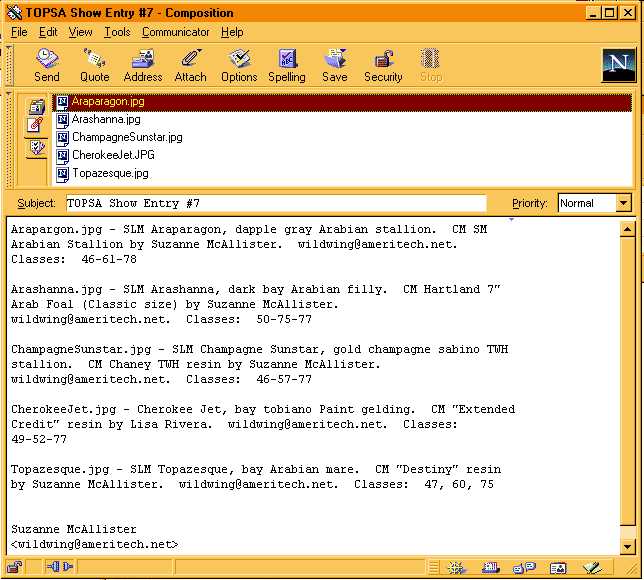Open the Help menu
The width and height of the screenshot is (644, 580).
tap(232, 32)
